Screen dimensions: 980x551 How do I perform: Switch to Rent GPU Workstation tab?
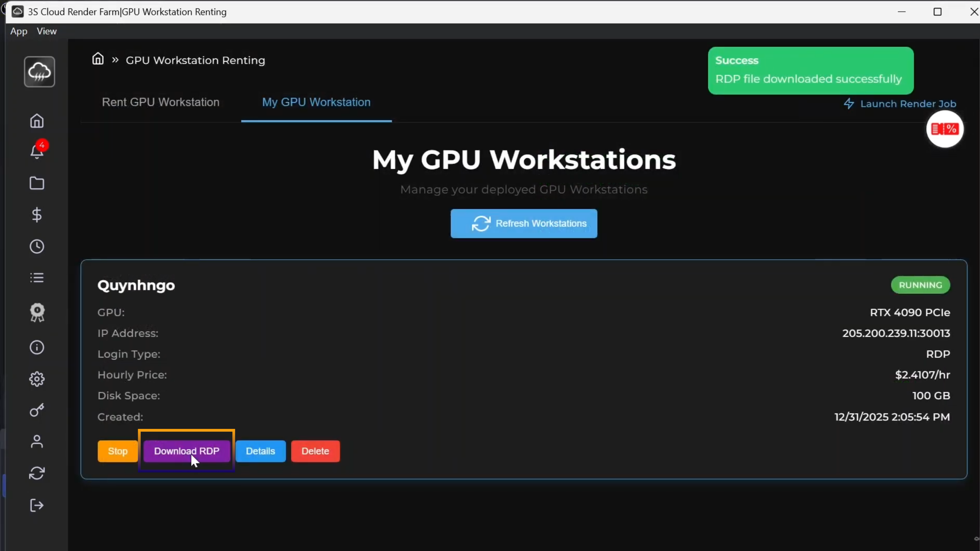pos(161,102)
